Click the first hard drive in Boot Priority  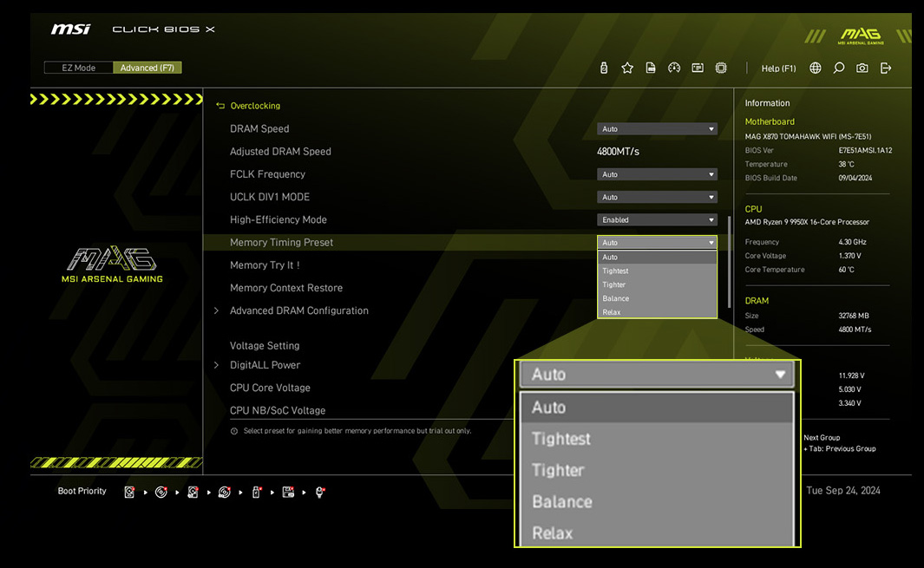(128, 492)
